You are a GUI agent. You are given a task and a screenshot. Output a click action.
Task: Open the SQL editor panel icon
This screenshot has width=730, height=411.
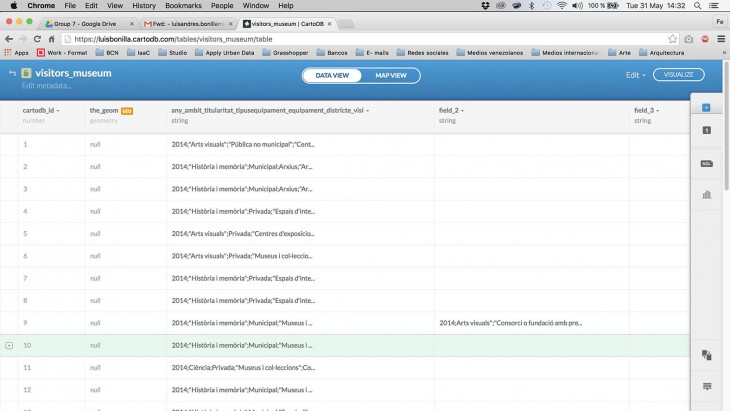coord(706,163)
